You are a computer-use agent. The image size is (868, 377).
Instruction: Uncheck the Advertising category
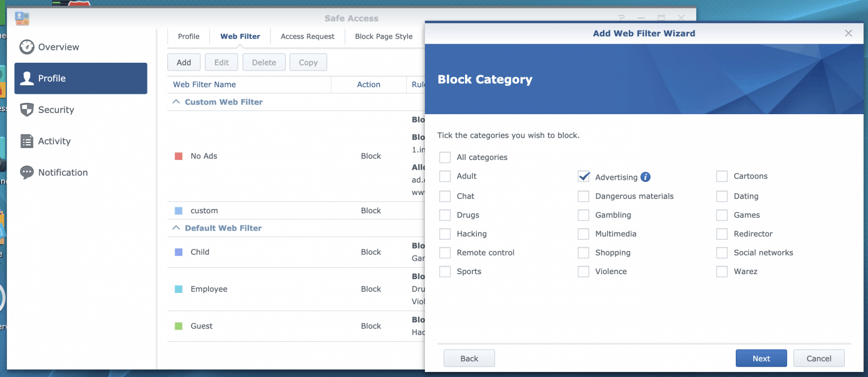(x=583, y=176)
